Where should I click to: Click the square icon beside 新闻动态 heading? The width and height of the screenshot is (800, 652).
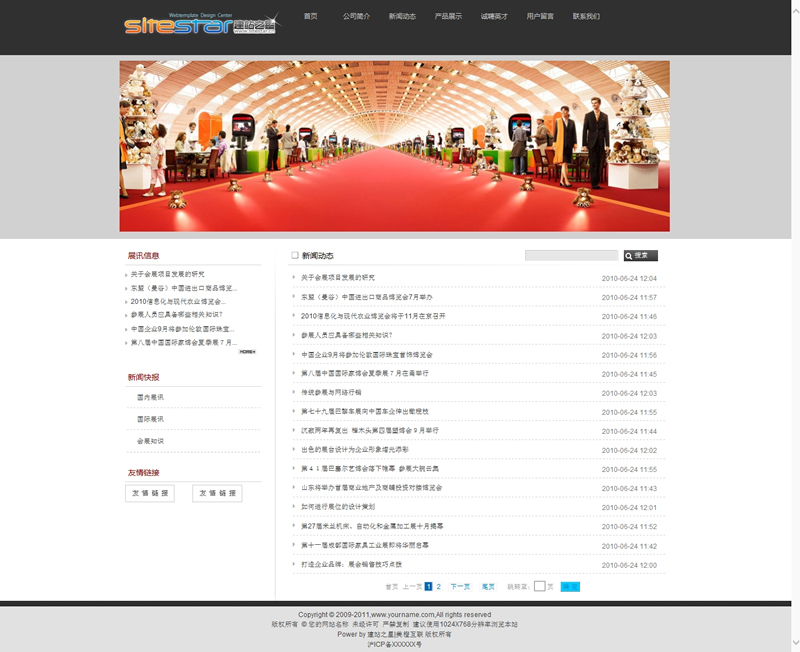(x=295, y=256)
